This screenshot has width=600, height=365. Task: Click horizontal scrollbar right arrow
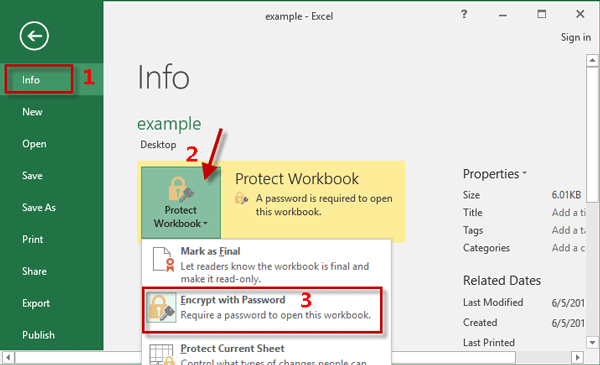point(577,358)
